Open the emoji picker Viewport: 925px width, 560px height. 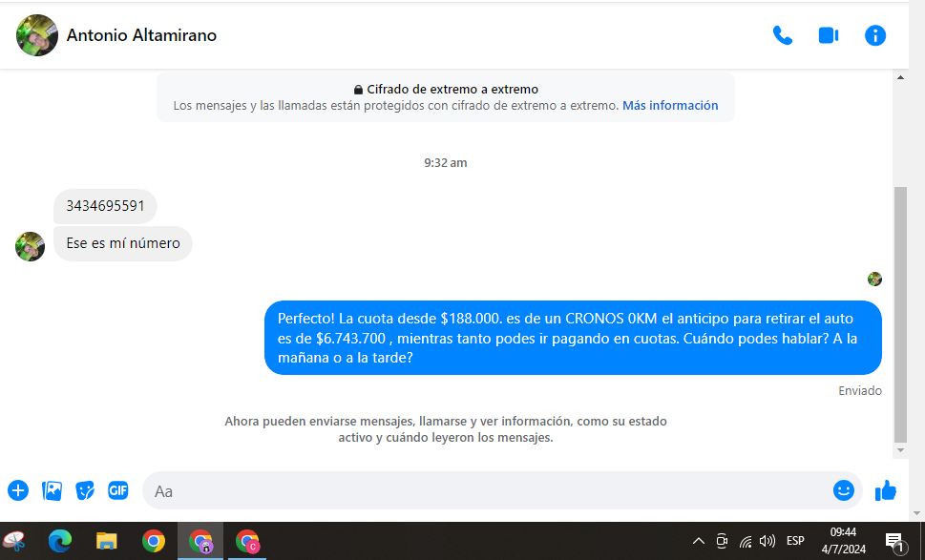(x=843, y=490)
